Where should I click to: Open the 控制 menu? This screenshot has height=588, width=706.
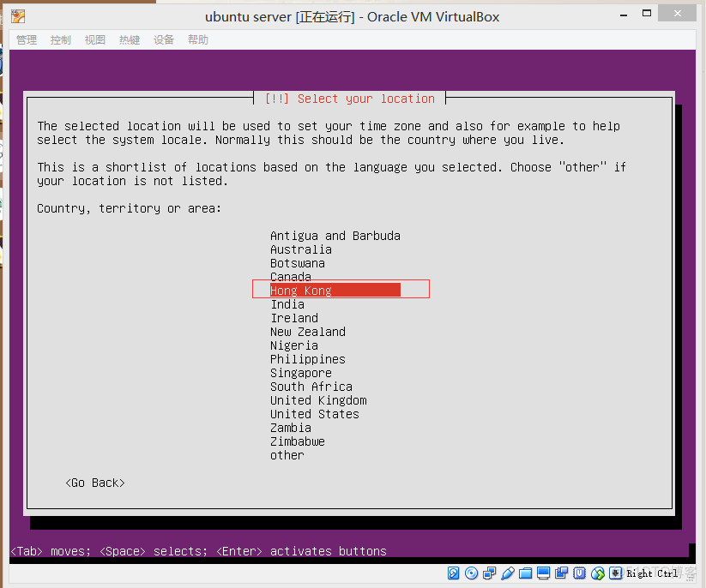[x=61, y=40]
